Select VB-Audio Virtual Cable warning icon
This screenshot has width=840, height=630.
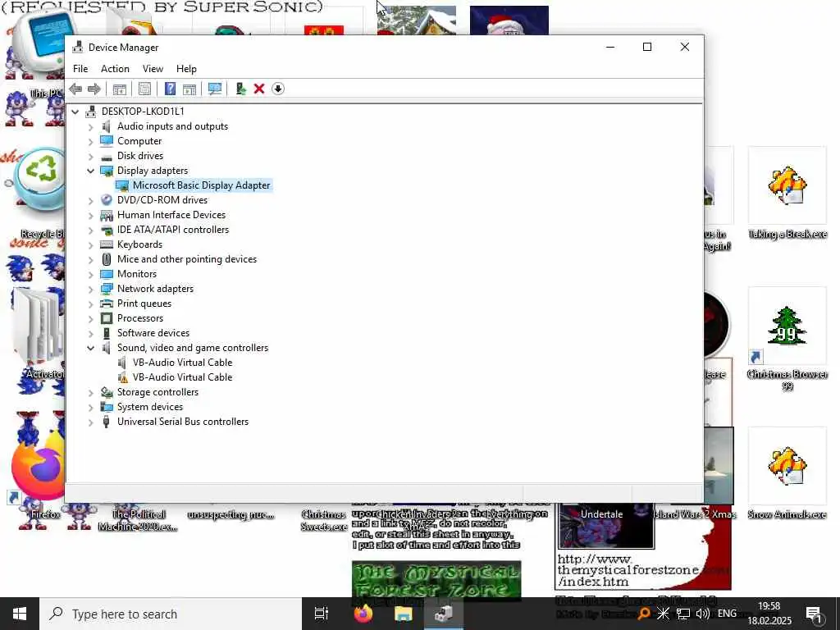(123, 377)
